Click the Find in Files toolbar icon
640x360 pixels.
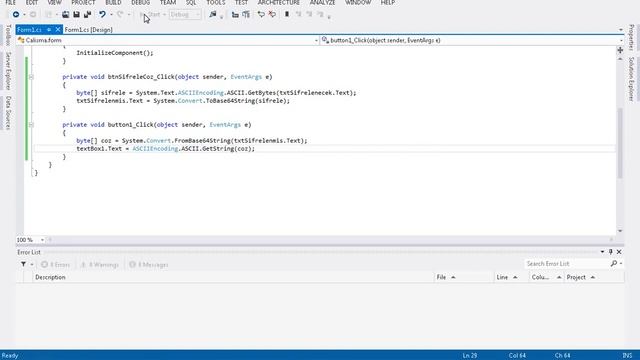coord(213,15)
